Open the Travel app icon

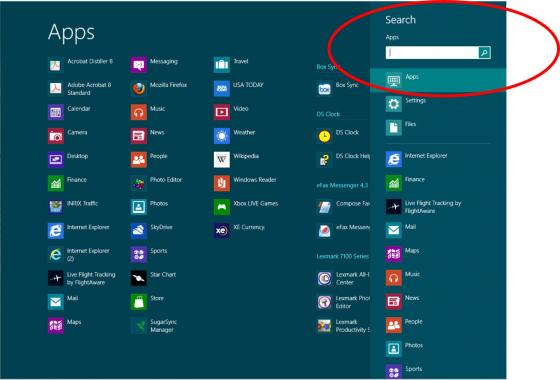tap(222, 65)
